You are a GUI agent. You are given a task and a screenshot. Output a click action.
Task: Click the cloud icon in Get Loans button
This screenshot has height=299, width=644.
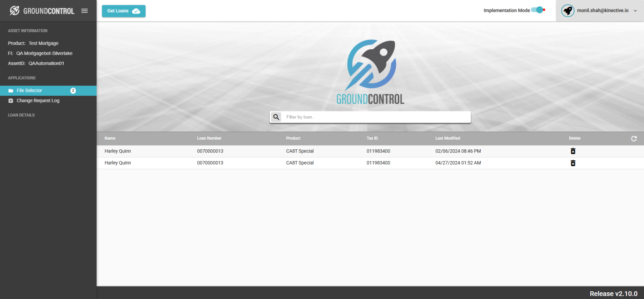pyautogui.click(x=136, y=11)
